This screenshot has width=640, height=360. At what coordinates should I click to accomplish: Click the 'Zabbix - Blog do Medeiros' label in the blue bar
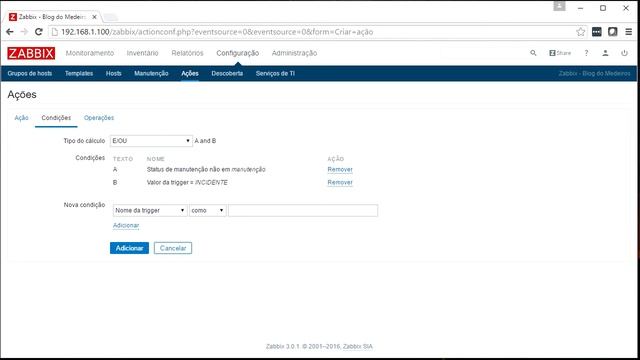[x=594, y=73]
